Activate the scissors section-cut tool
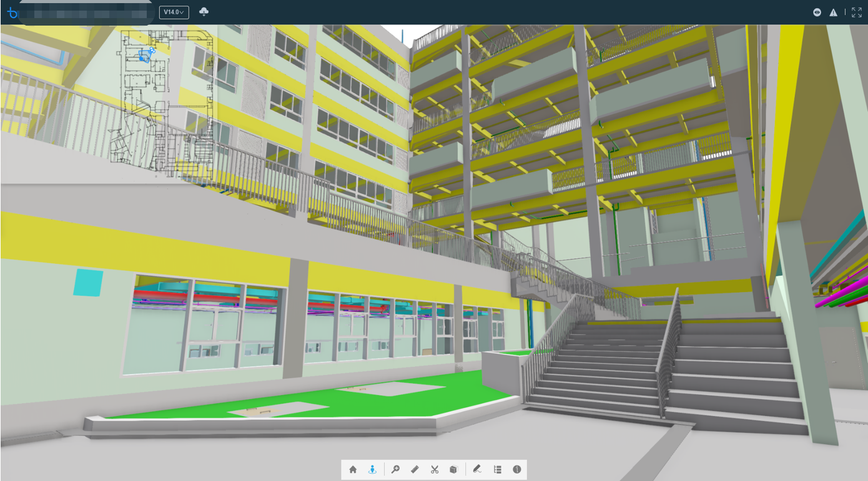This screenshot has height=481, width=868. (x=435, y=470)
